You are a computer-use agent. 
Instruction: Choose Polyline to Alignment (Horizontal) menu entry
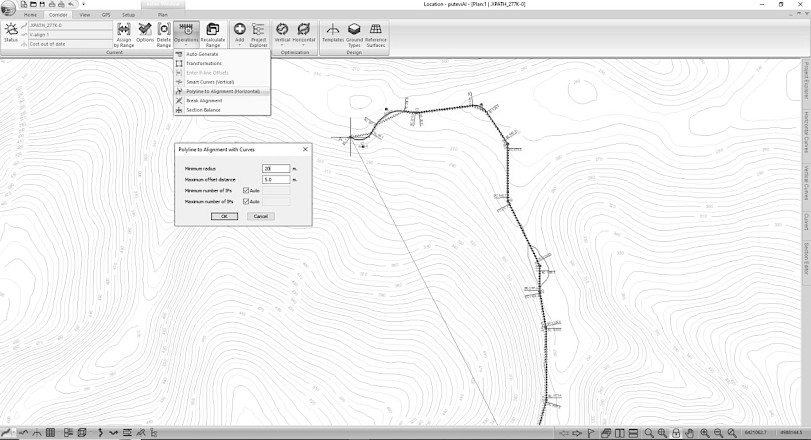point(222,91)
